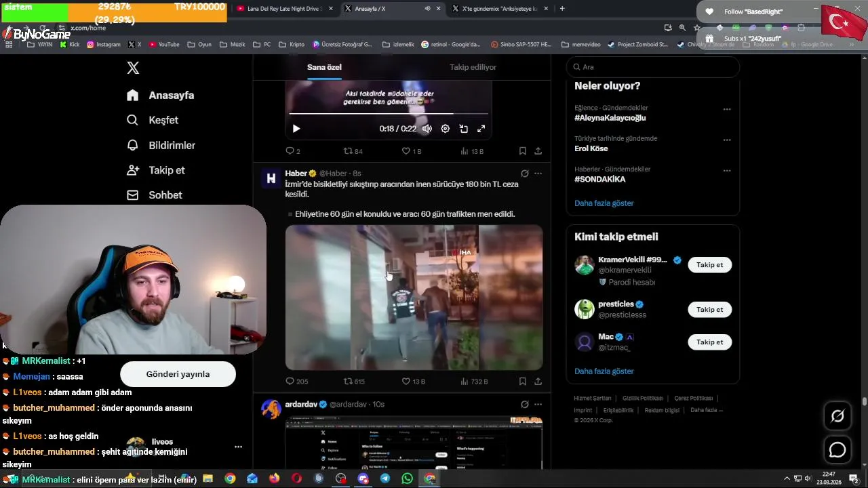Expand video to fullscreen
The width and height of the screenshot is (868, 488).
point(481,129)
